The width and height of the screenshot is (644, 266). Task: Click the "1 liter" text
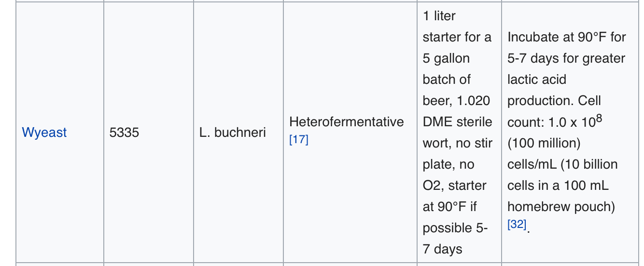(439, 16)
